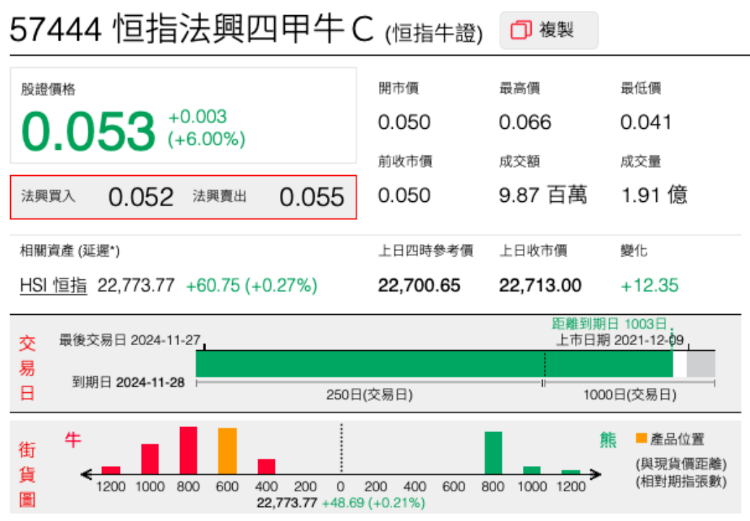
Task: Click the small red bull bar at 1200
Action: pos(111,470)
